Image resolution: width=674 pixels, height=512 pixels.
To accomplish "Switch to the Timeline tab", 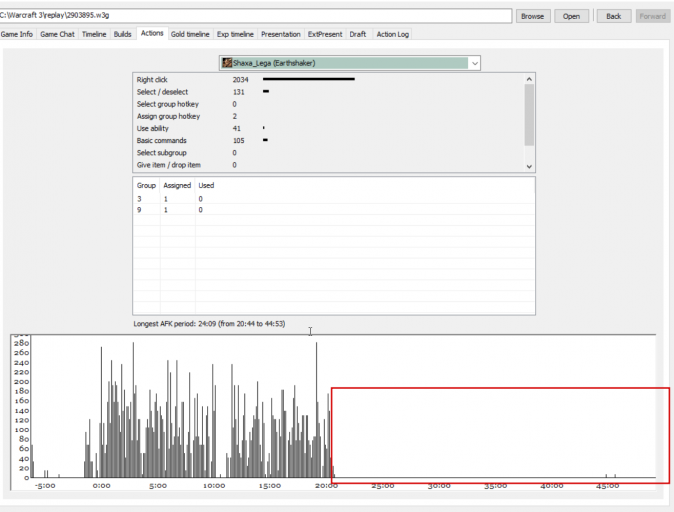I will [x=94, y=34].
